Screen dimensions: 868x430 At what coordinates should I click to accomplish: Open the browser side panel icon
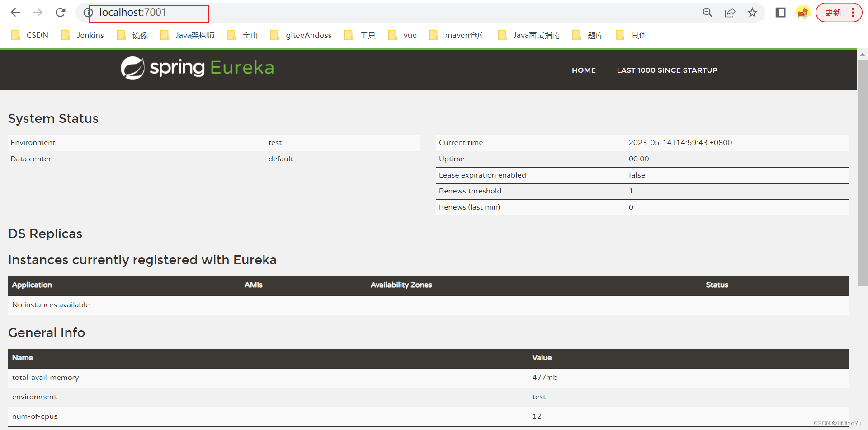tap(780, 13)
